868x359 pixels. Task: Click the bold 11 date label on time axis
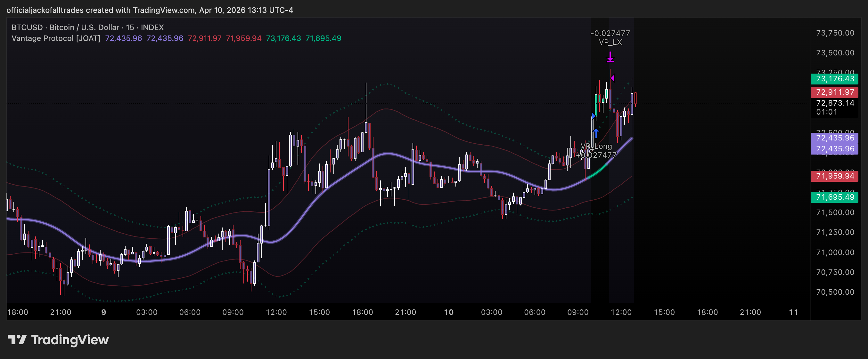pos(794,312)
